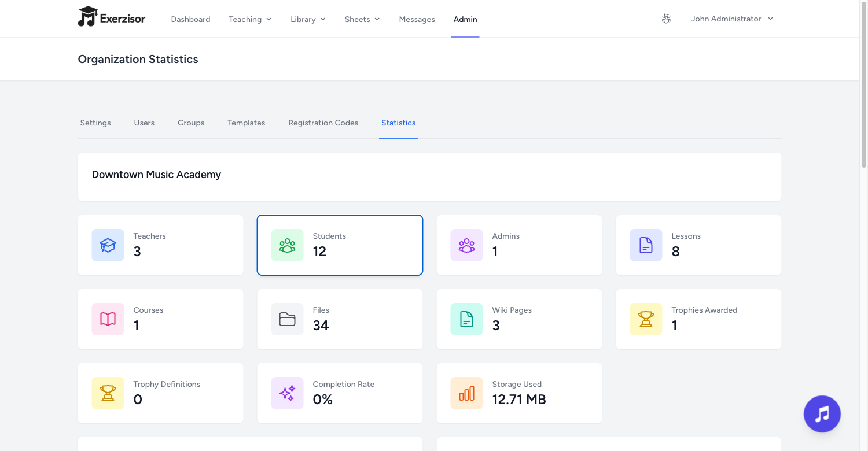Click the Exerzisor logo icon

pos(87,17)
